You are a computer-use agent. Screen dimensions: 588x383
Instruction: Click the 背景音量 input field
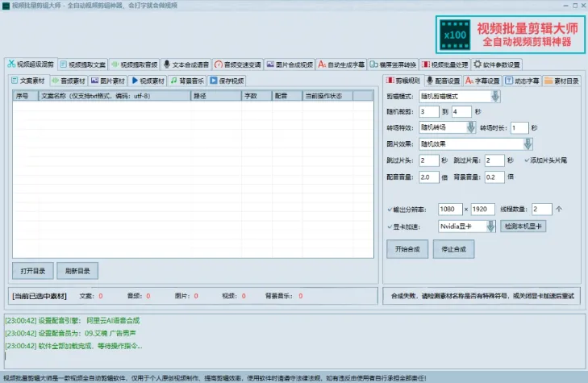(x=494, y=177)
